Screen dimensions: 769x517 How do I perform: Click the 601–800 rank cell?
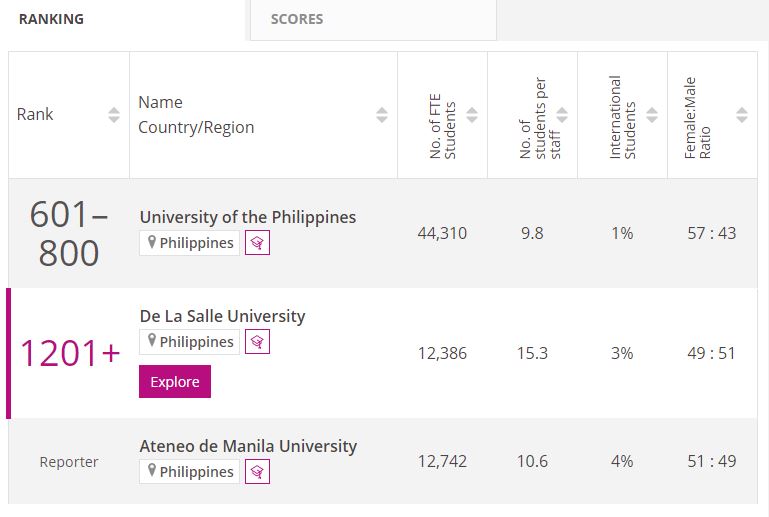[x=69, y=233]
